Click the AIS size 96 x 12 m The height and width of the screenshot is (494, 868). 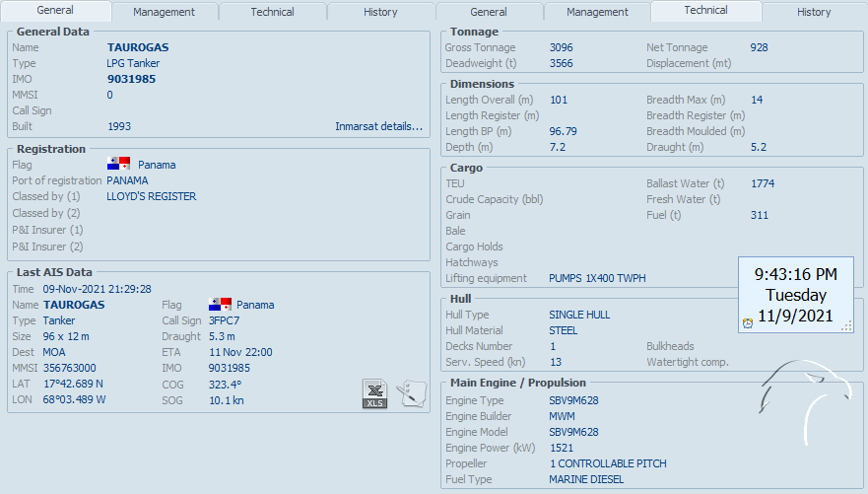click(x=66, y=336)
